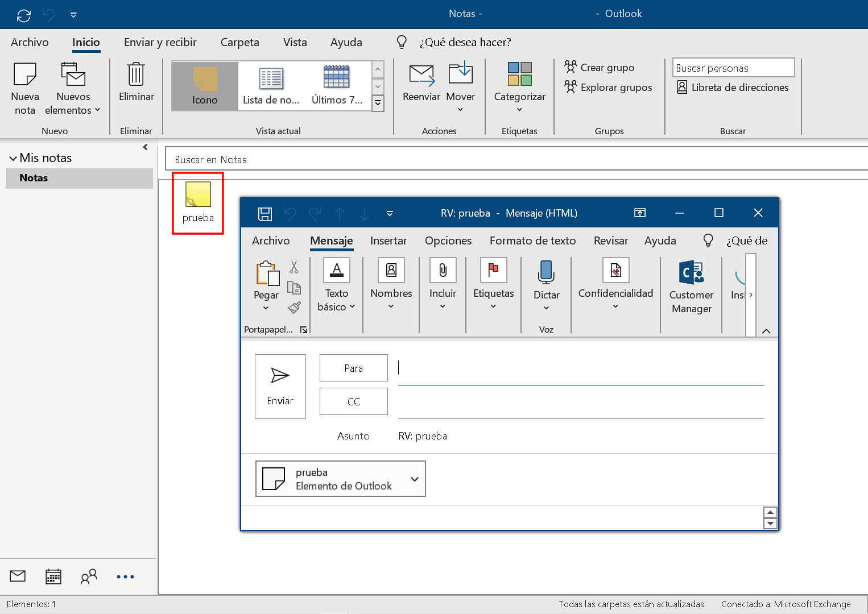Click ribbon display options icon in message window

pos(640,213)
